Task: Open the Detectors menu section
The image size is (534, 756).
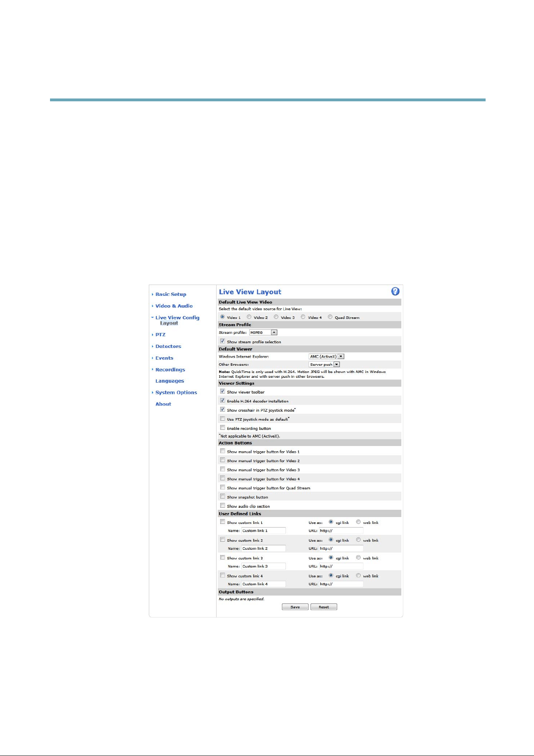Action: pos(168,346)
